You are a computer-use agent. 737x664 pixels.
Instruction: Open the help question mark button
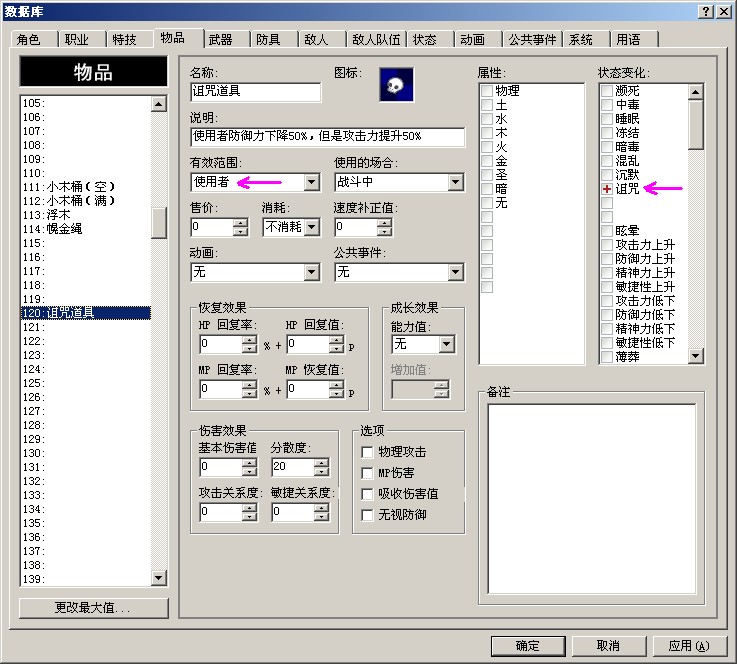tap(706, 12)
